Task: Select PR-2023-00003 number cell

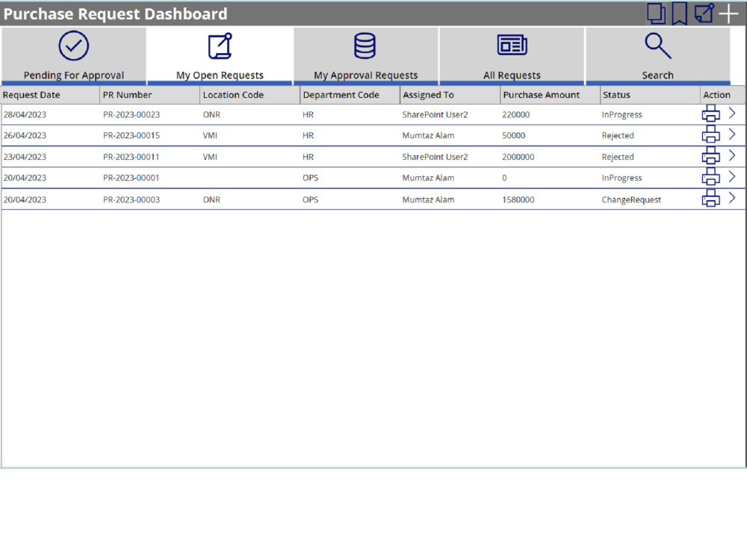Action: point(131,200)
